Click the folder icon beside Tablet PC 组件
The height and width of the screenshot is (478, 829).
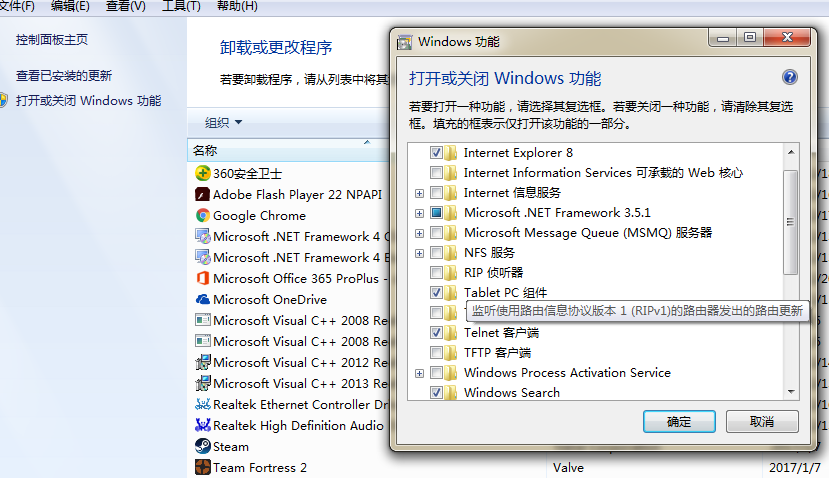[451, 292]
